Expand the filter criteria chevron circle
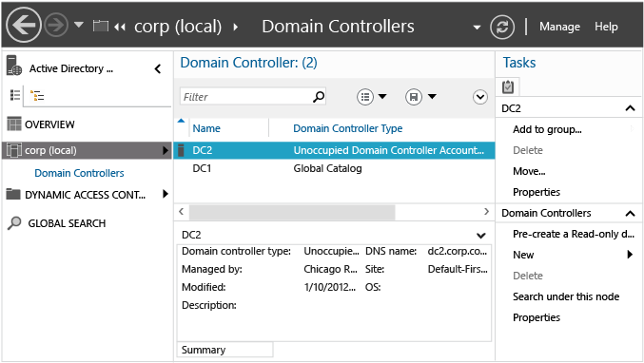 coord(479,97)
